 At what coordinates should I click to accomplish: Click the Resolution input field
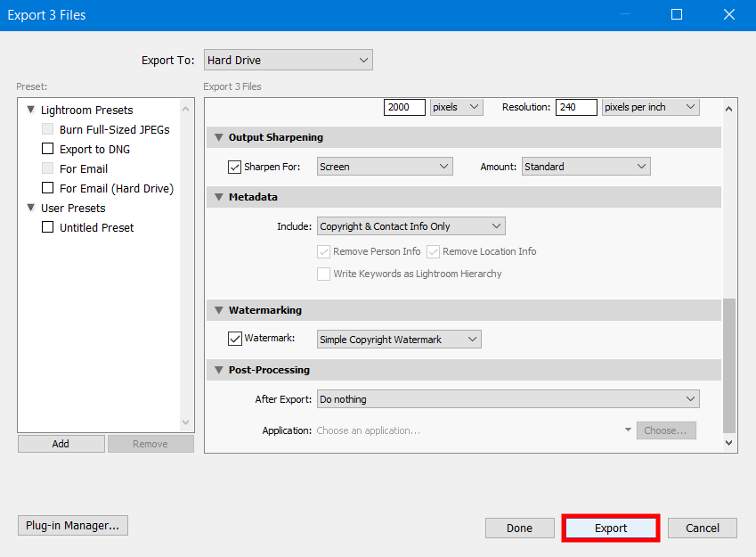576,107
